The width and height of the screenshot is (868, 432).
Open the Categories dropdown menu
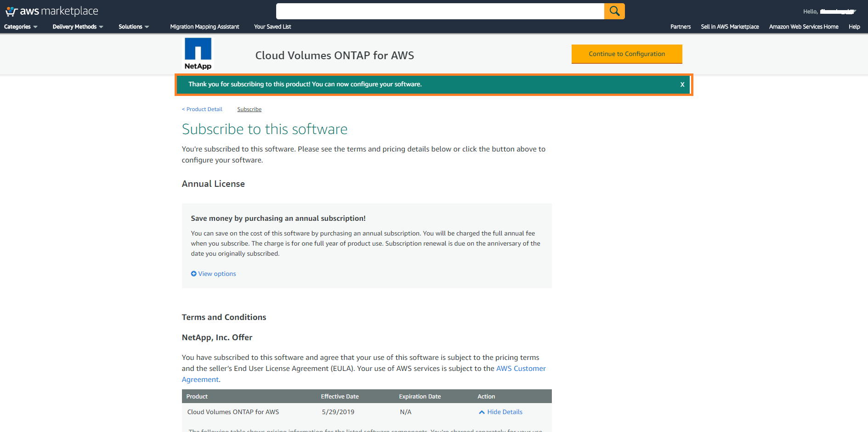point(21,27)
